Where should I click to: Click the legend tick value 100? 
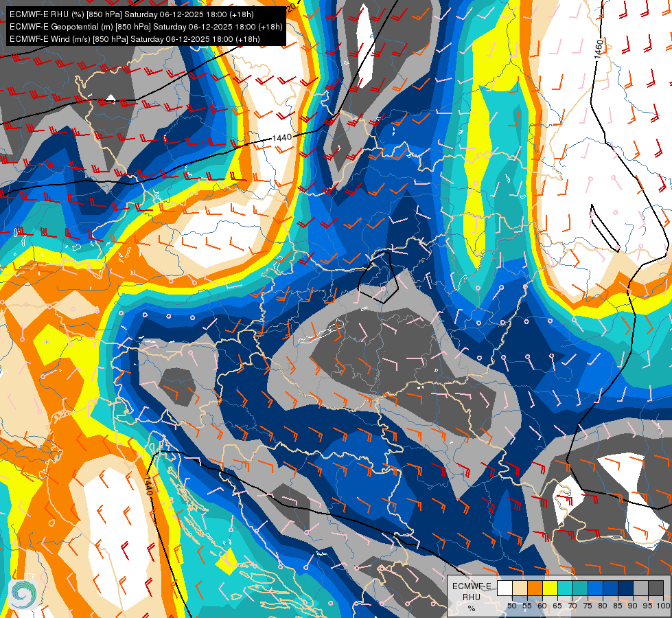pos(664,606)
